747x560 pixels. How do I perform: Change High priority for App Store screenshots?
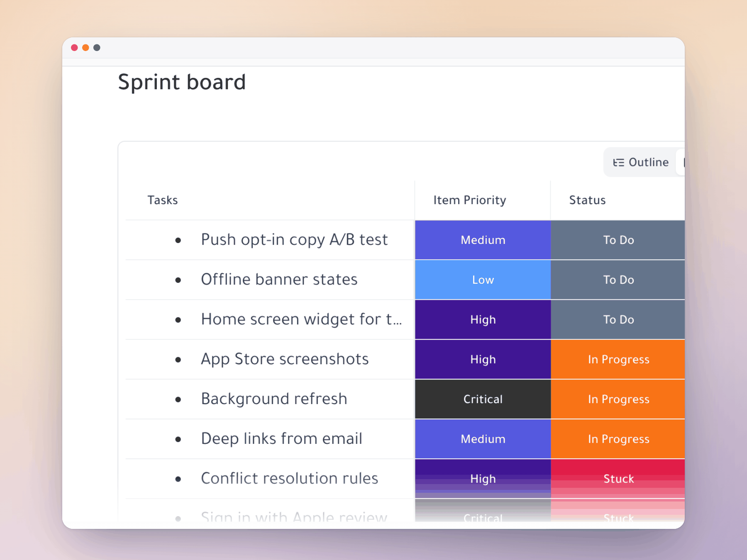point(483,360)
